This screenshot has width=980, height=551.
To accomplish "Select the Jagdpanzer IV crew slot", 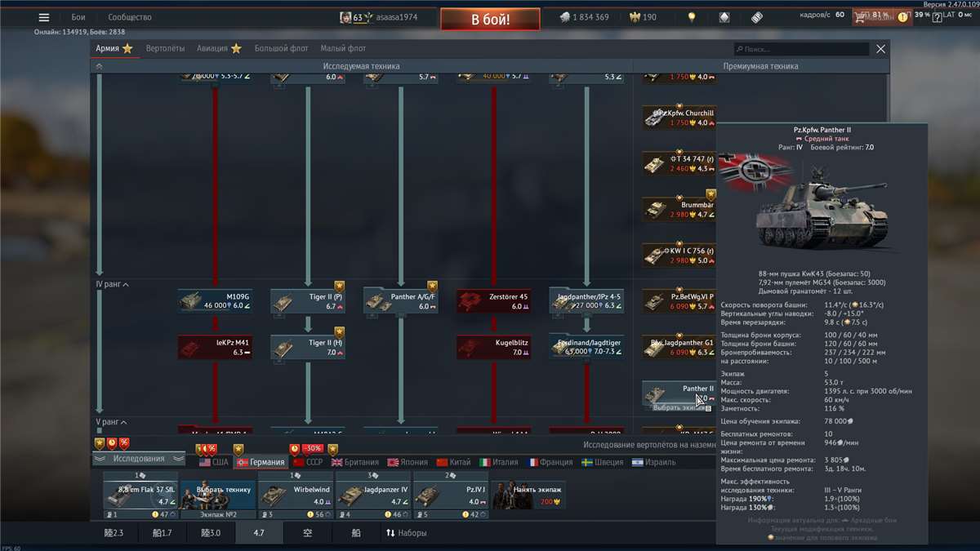I will tap(372, 495).
